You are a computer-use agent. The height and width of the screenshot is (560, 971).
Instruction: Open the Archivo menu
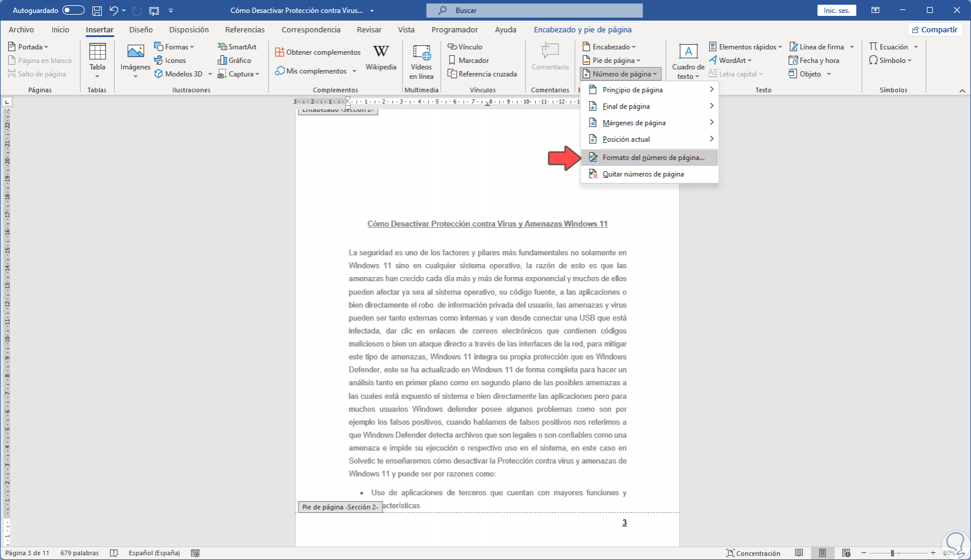pos(21,30)
